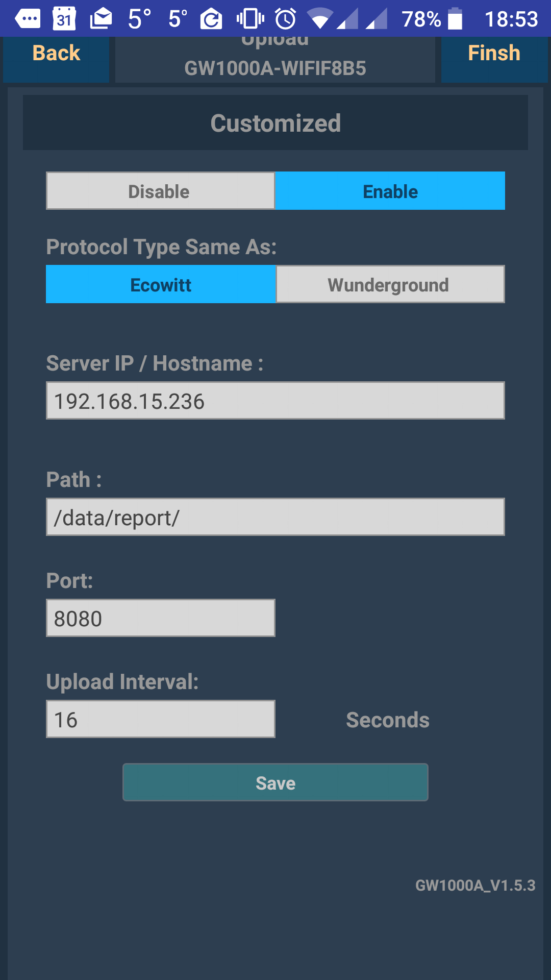551x980 pixels.
Task: Choose Wunderground protocol type
Action: (x=390, y=284)
